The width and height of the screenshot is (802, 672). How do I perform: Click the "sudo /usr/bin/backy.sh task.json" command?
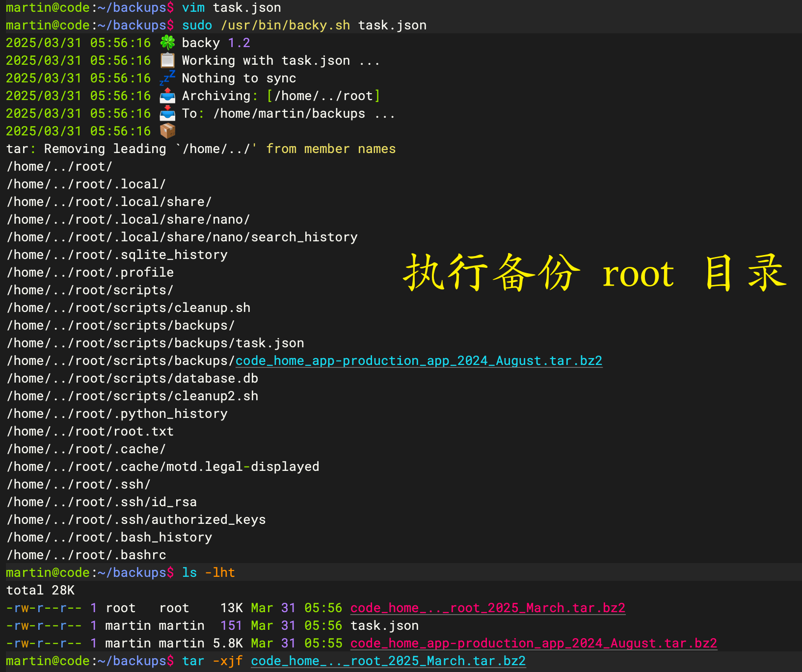[x=304, y=25]
